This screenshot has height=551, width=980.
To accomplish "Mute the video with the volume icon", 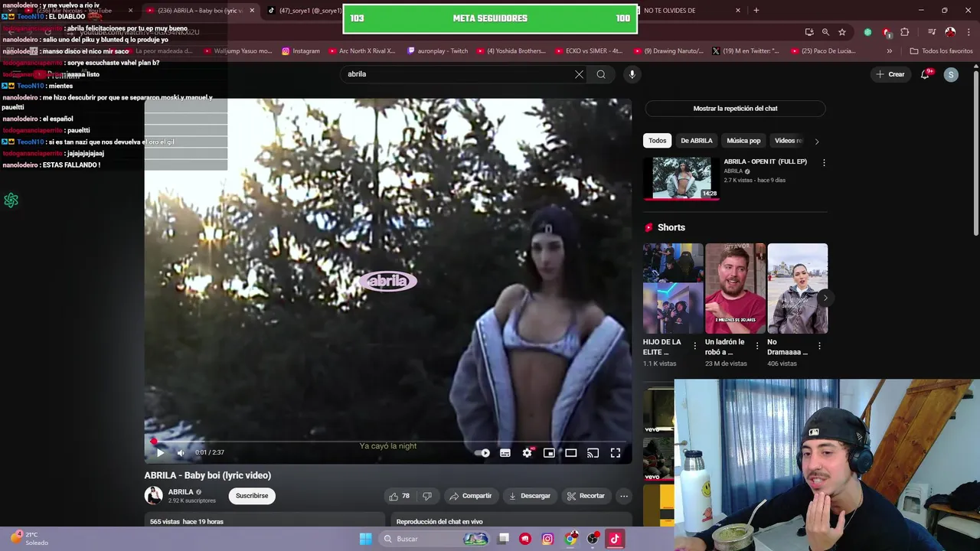I will coord(181,453).
